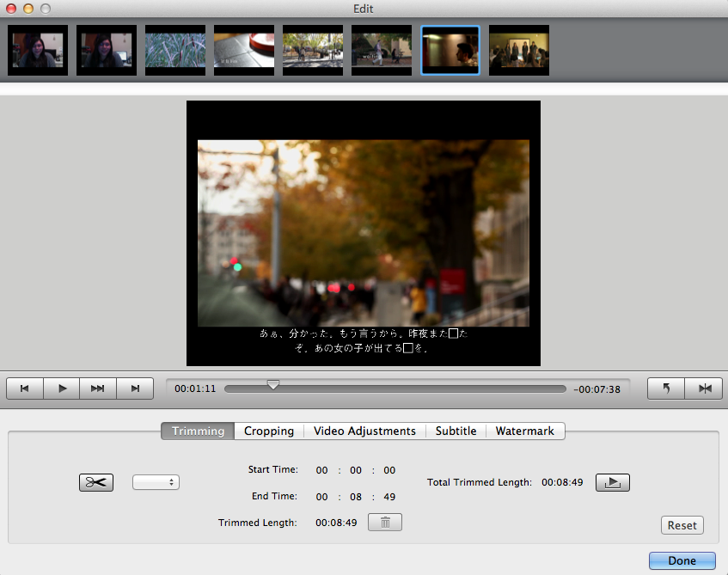Click the Japanese subtitle text on the video
This screenshot has width=728, height=575.
[364, 340]
